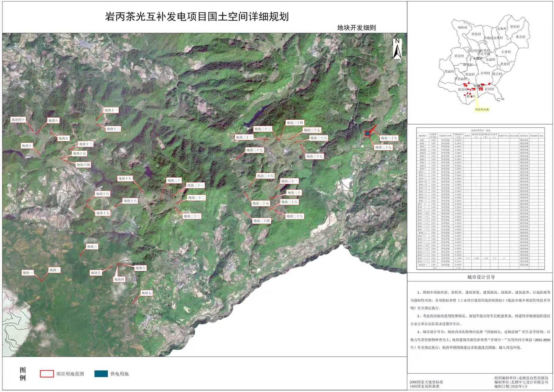
Task: Click the 地块六 label box
Action: (x=140, y=268)
